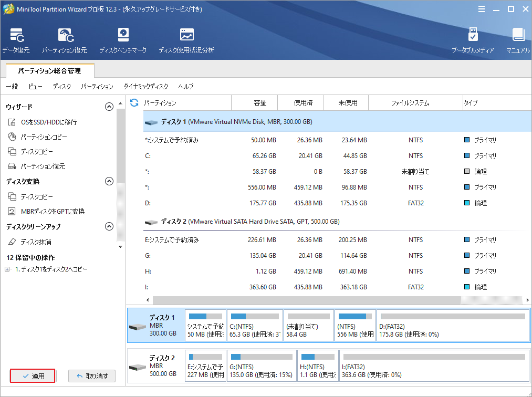Apply pending operations with 適用 button
The image size is (532, 397).
pos(32,375)
